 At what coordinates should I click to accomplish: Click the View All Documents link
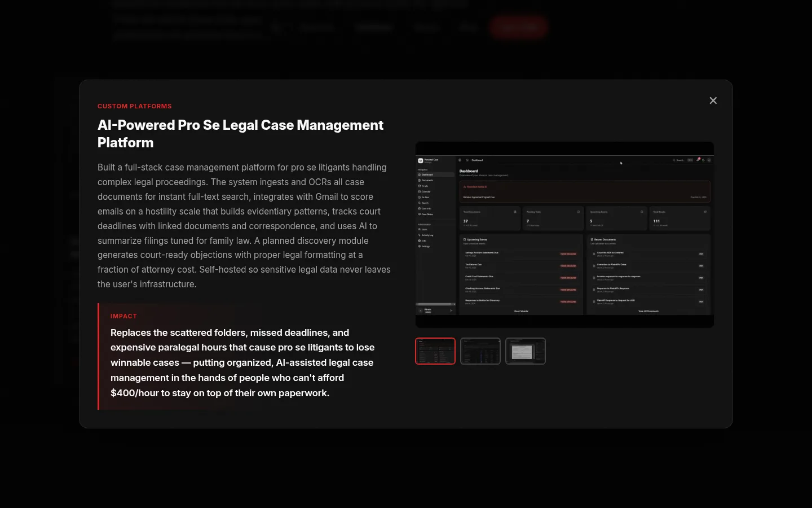(x=648, y=311)
